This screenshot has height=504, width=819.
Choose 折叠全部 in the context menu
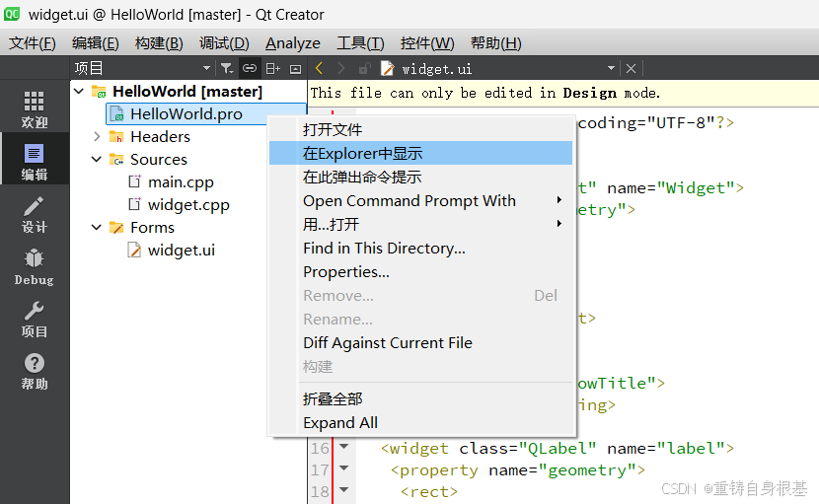pos(421,399)
